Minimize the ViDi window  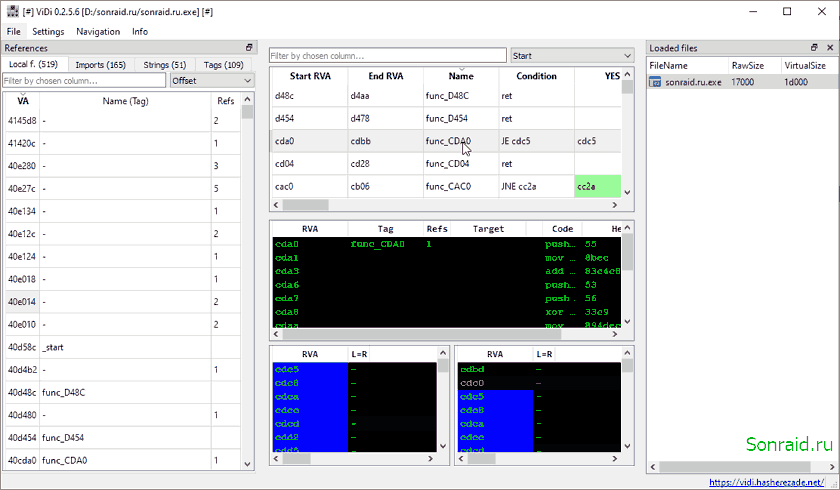(753, 11)
